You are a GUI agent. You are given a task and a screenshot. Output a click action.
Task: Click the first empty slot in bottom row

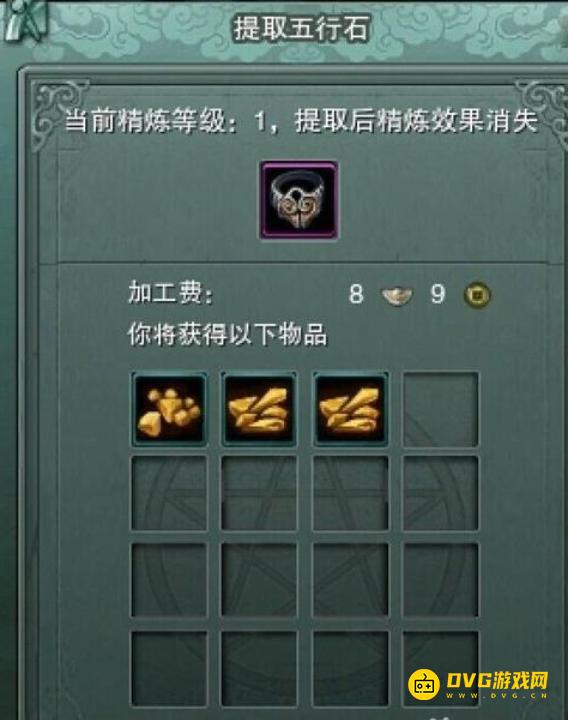pos(169,668)
